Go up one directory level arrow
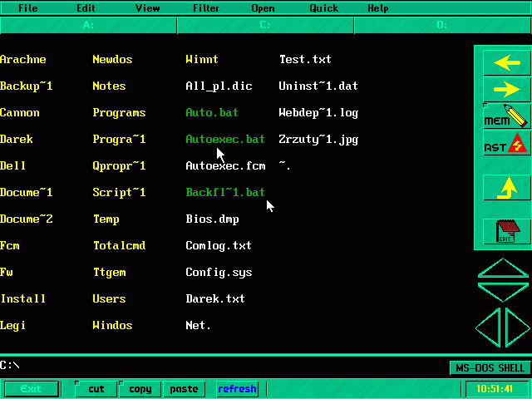 507,187
